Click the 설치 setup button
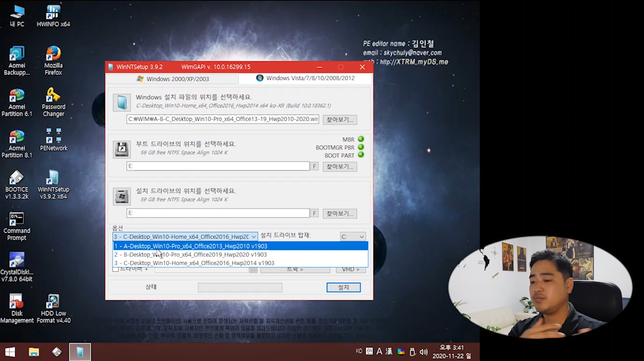Viewport: 644px width, 361px height. (x=344, y=287)
